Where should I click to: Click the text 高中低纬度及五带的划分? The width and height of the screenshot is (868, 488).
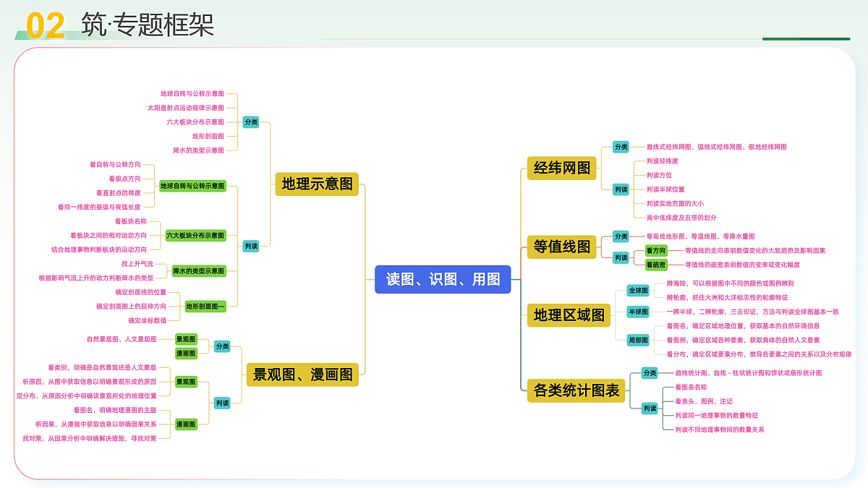681,218
